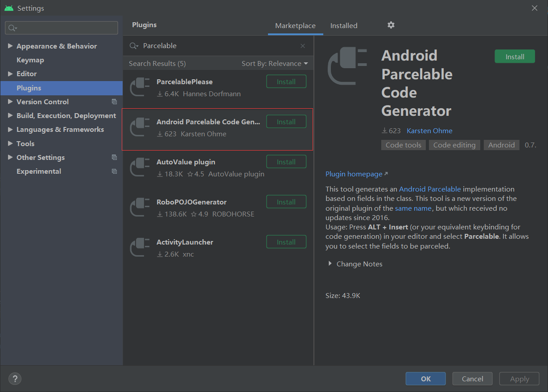This screenshot has width=548, height=392.
Task: Expand the Change Notes section
Action: 330,264
